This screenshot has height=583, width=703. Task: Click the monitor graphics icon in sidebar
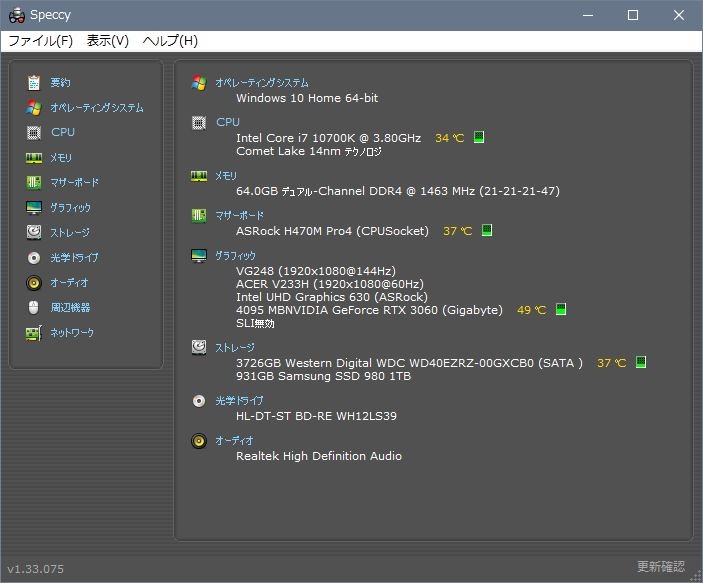pos(34,208)
